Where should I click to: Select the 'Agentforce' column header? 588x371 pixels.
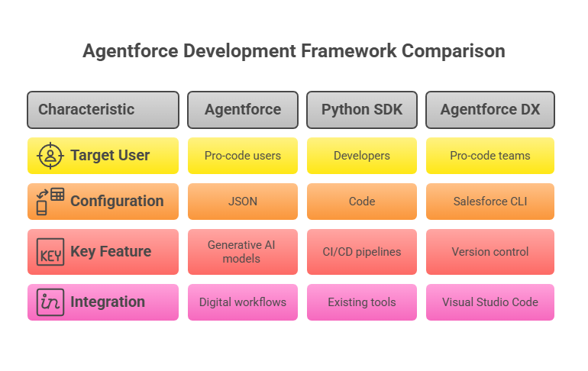(x=243, y=110)
